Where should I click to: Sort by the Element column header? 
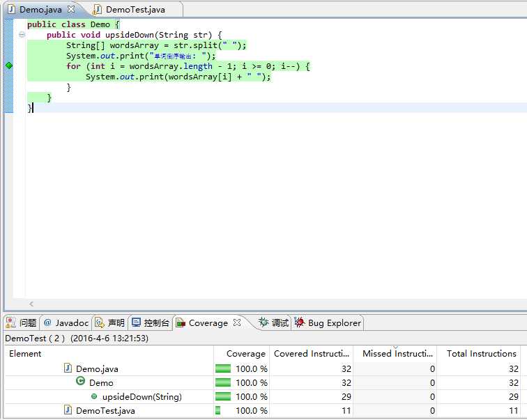coord(109,354)
